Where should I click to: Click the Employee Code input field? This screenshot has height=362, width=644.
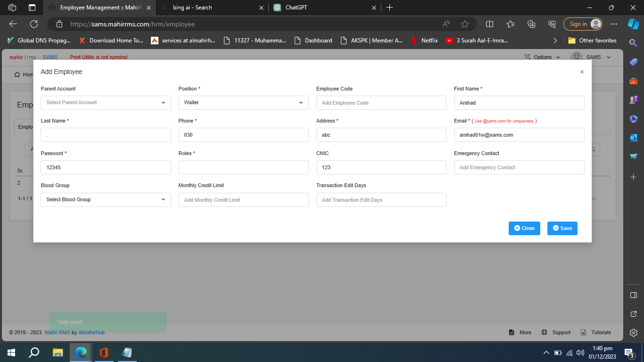[381, 103]
